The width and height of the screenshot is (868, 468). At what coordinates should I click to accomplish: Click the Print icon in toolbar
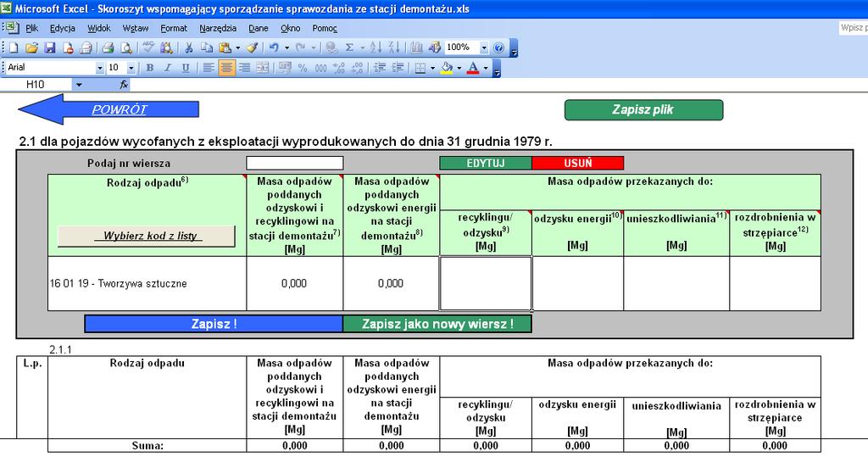[x=108, y=48]
